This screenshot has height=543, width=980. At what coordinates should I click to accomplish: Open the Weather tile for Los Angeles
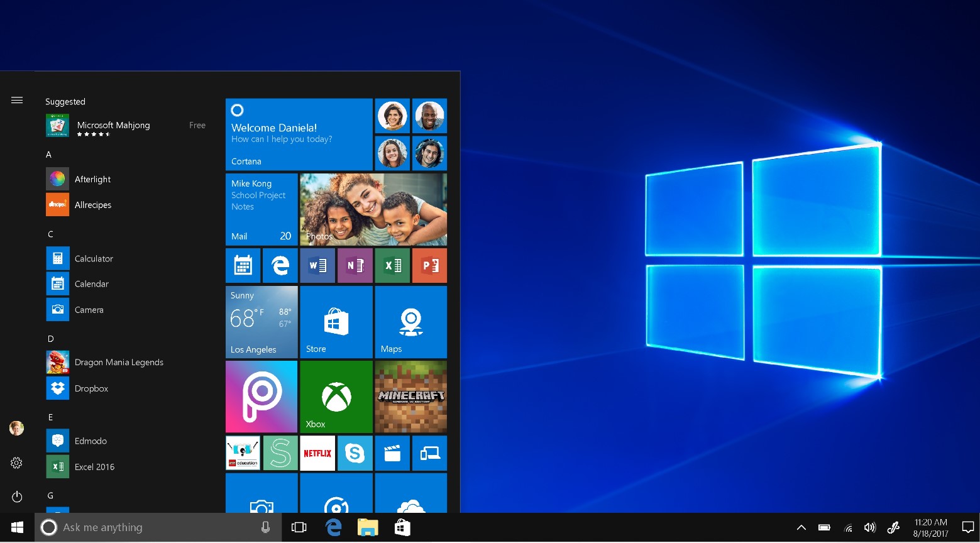tap(262, 322)
